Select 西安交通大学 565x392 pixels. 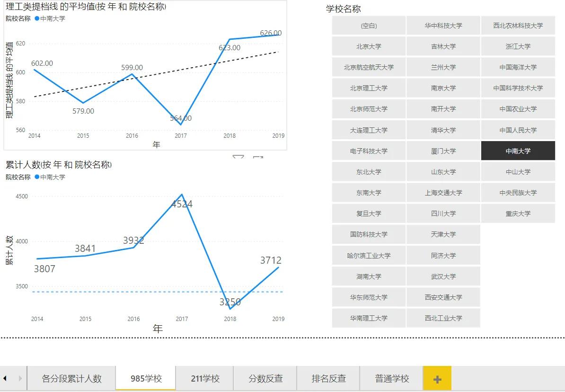(443, 297)
